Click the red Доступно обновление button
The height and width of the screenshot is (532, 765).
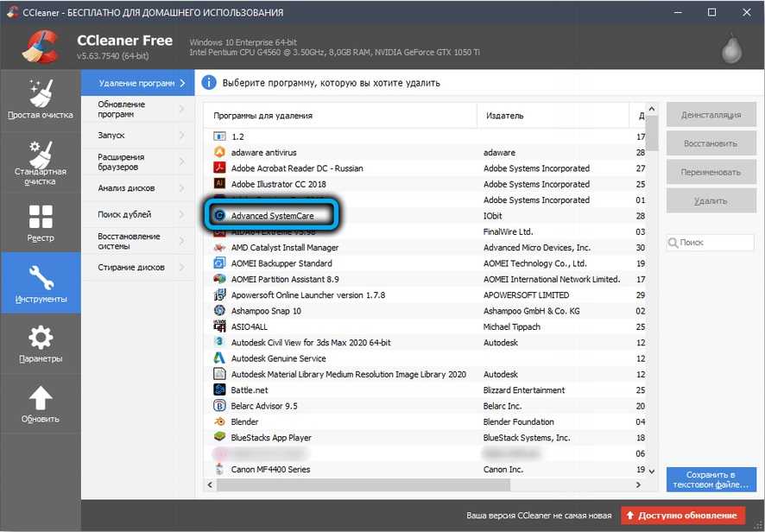(x=683, y=515)
